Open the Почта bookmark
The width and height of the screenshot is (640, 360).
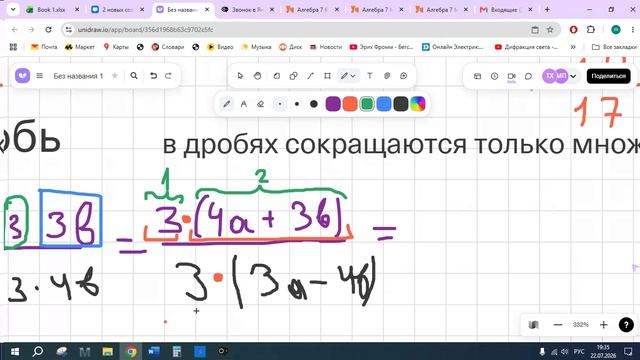point(44,47)
